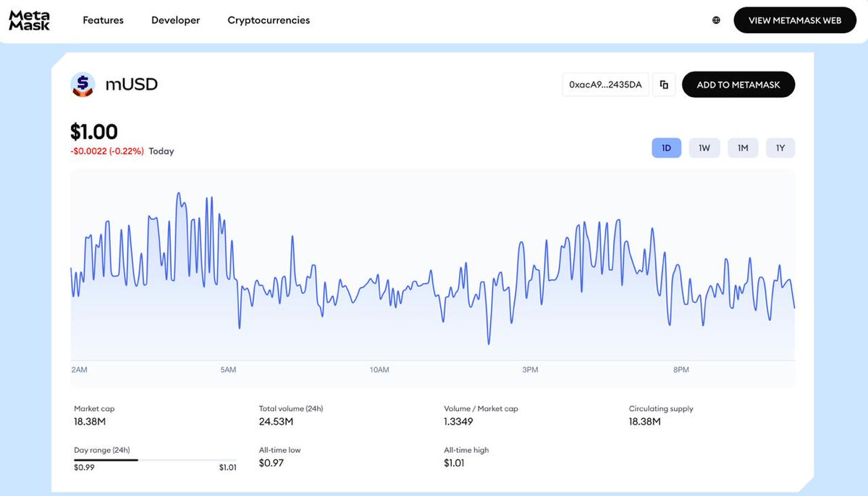
Task: Click the contract address 0xacA9...2435DA field
Action: click(606, 85)
